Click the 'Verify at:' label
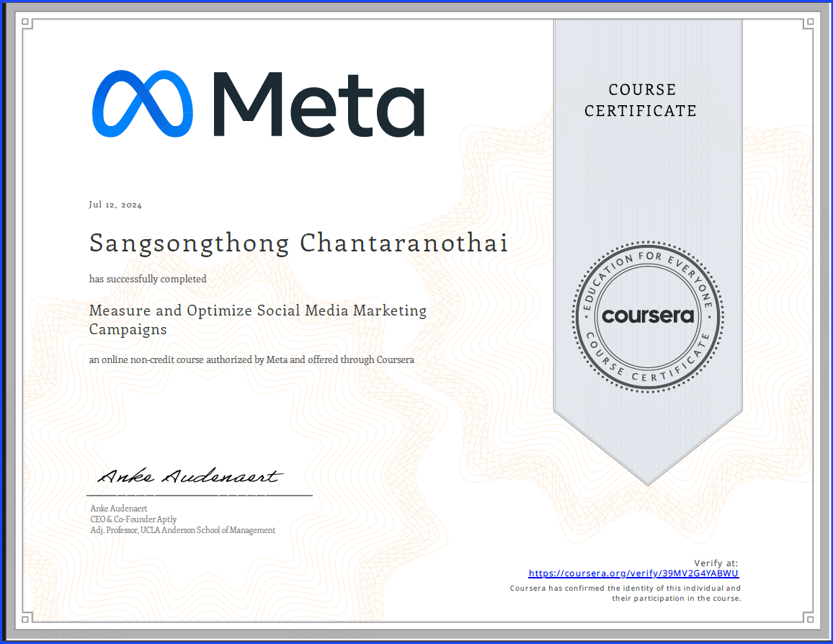Viewport: 833px width, 644px height. (x=716, y=563)
